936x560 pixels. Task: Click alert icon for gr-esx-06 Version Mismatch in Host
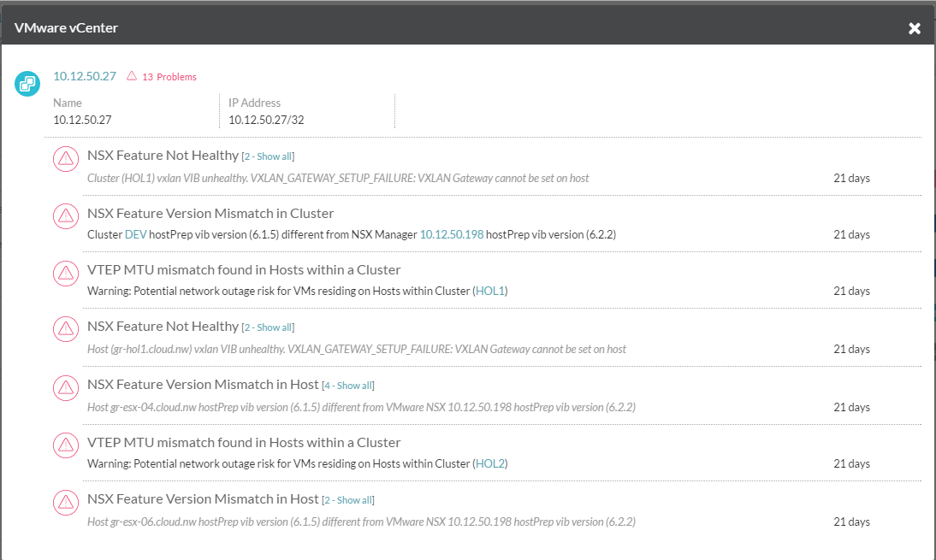(x=66, y=502)
